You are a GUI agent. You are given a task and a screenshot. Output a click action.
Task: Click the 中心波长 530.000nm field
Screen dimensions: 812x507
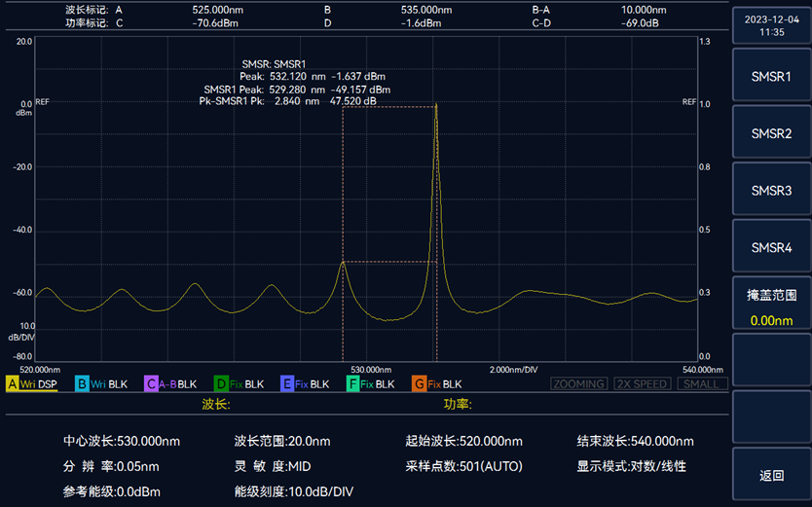122,441
